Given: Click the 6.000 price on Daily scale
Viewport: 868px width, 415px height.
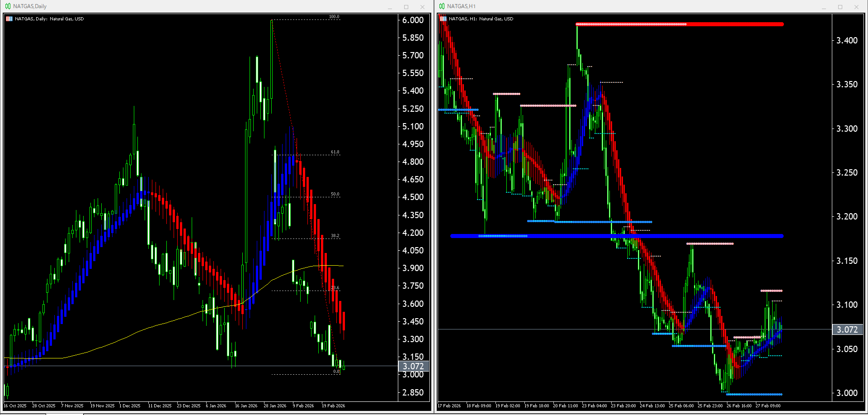Looking at the screenshot, I should click(413, 20).
